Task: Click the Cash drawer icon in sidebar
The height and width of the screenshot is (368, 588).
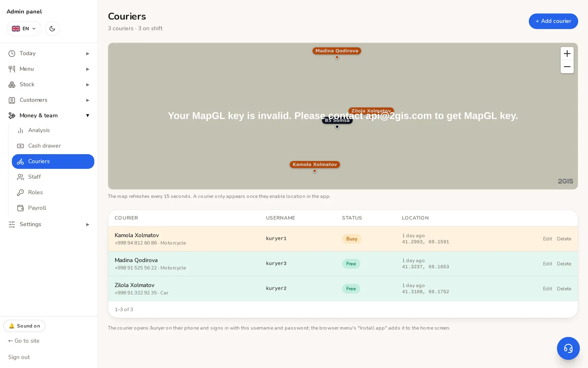Action: tap(20, 146)
